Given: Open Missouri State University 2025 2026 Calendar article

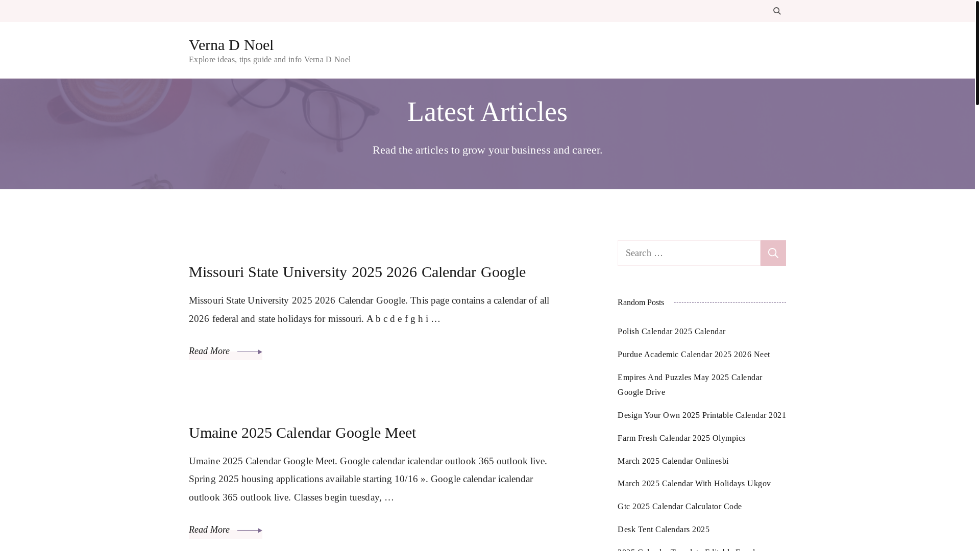Looking at the screenshot, I should pos(357,272).
